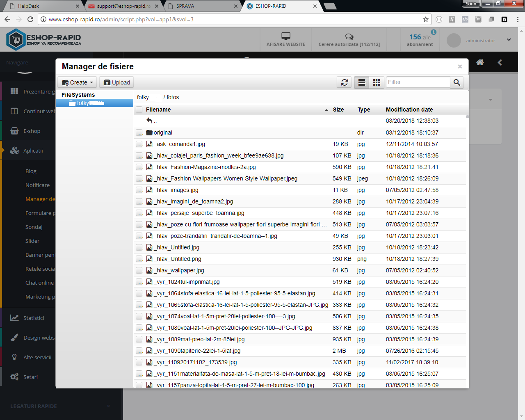This screenshot has height=420, width=525.
Task: Switch to list view in file manager
Action: (x=362, y=82)
